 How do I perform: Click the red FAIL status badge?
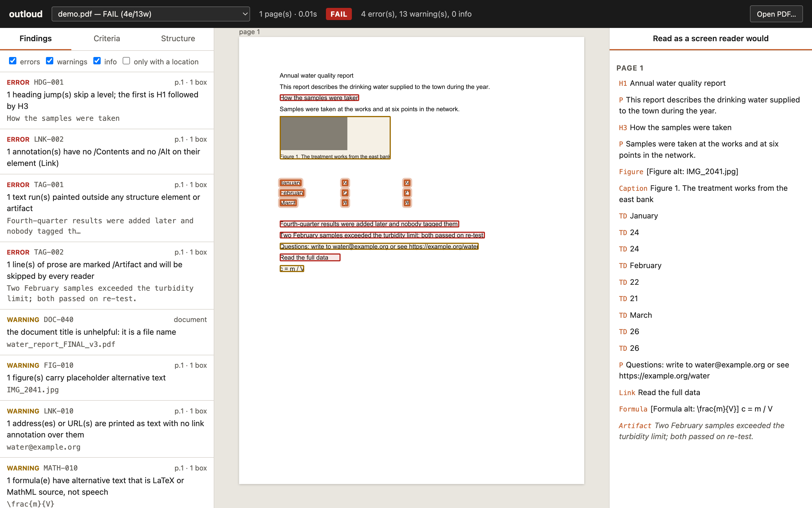[x=339, y=14]
